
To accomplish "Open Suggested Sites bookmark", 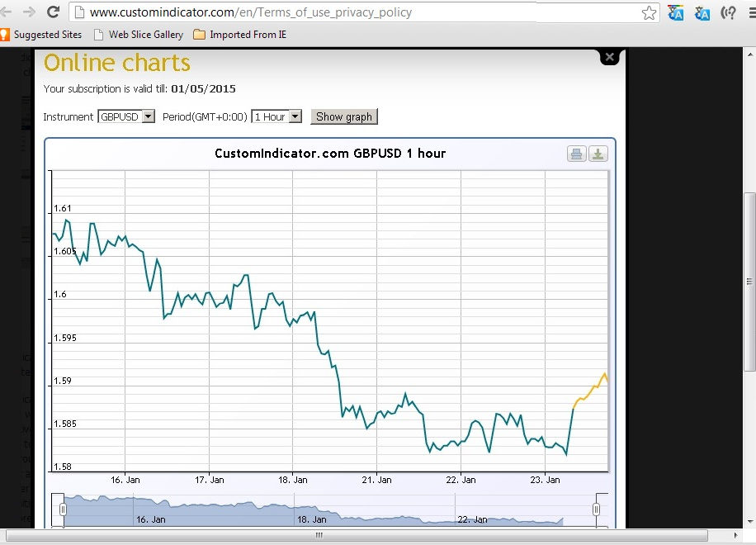I will [41, 35].
